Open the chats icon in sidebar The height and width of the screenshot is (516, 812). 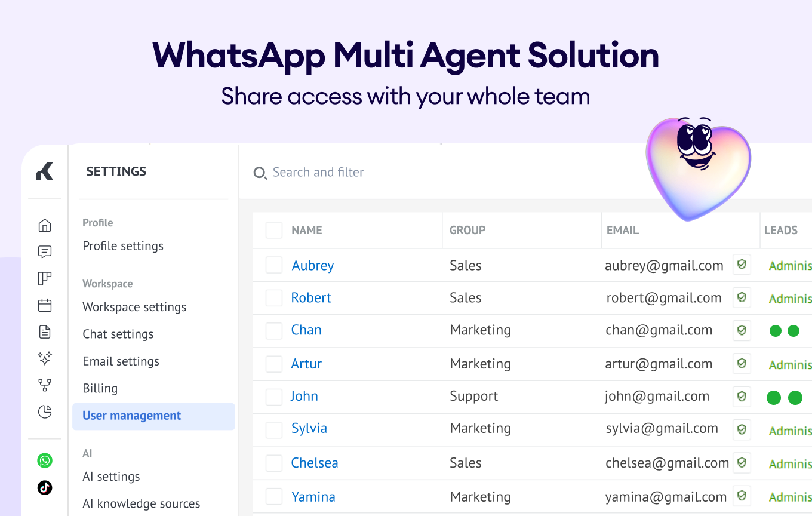click(45, 252)
